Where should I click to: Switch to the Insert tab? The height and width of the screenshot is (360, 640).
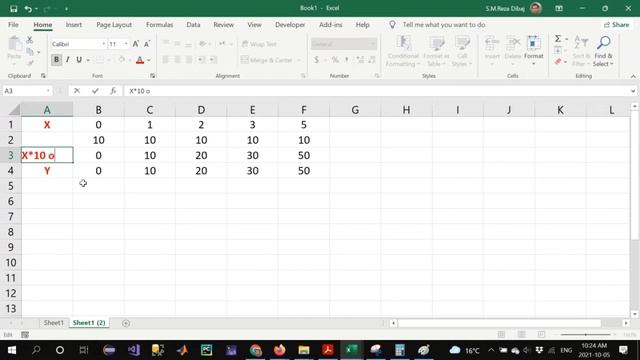(74, 25)
